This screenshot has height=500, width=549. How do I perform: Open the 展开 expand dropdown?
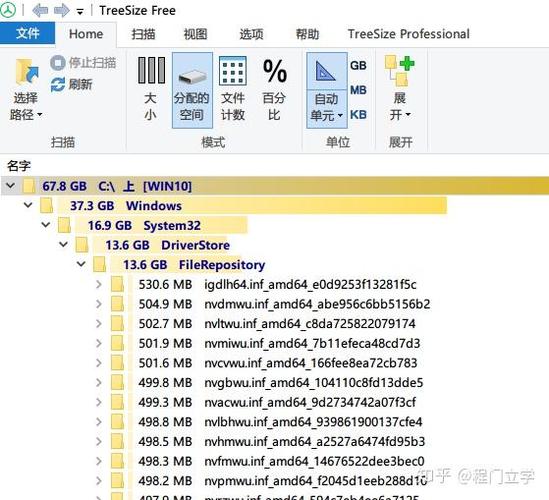pos(400,89)
